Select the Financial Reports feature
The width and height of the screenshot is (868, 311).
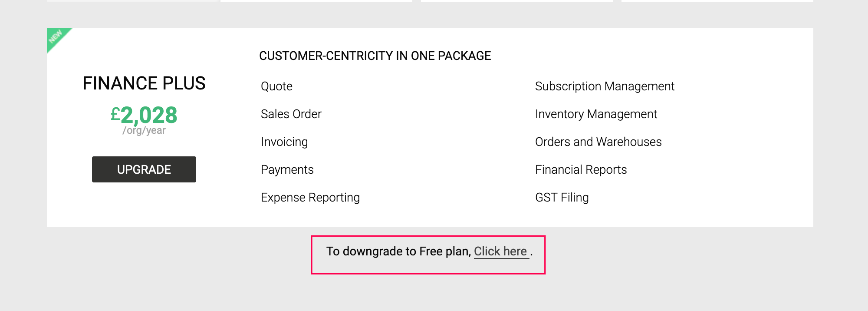point(581,170)
